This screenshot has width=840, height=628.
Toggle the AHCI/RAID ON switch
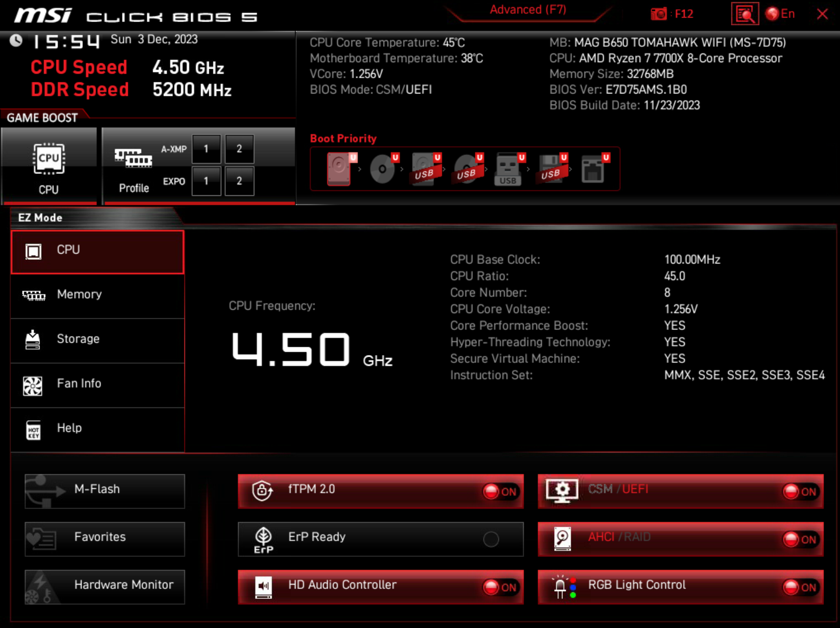[x=800, y=539]
